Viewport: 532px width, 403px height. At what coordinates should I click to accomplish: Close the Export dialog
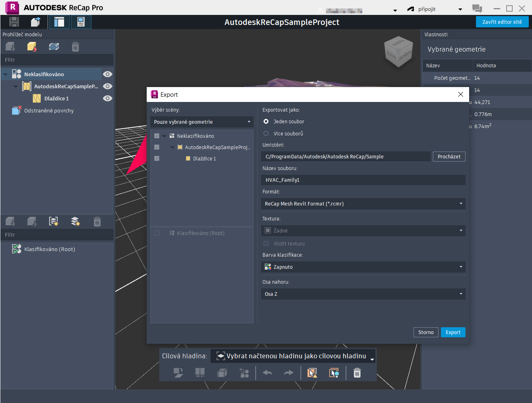point(461,94)
